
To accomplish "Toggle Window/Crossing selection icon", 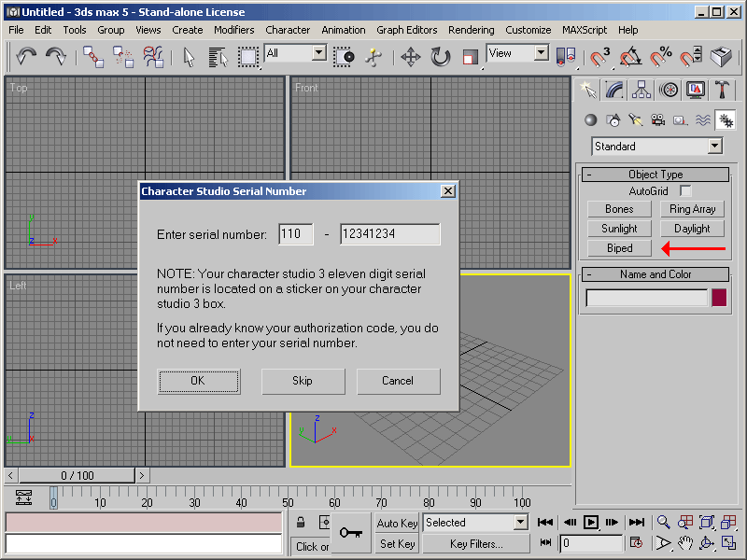I will tap(343, 57).
